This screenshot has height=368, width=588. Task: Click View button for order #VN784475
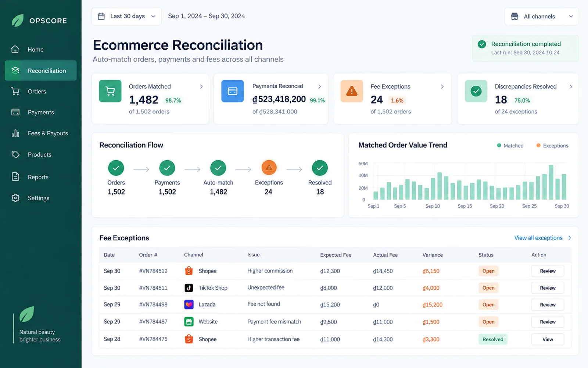(548, 339)
